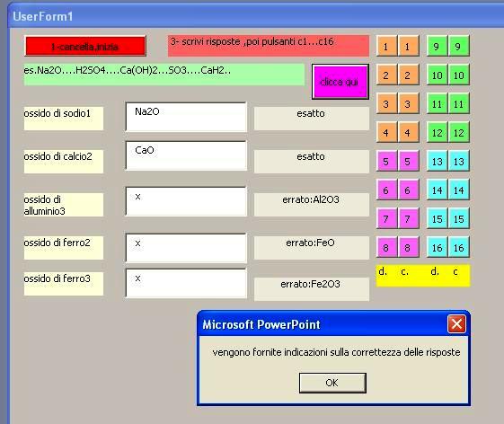
Task: Click cyan button 16 in the c column
Action: (x=459, y=247)
